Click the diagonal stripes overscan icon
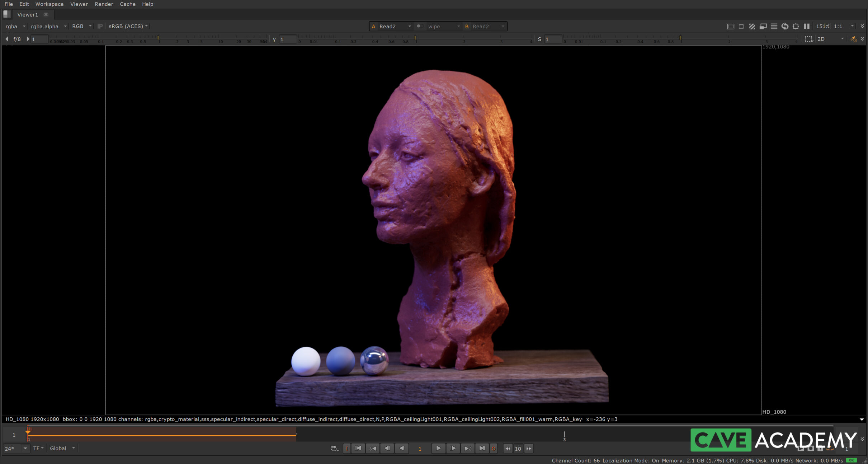 tap(752, 26)
